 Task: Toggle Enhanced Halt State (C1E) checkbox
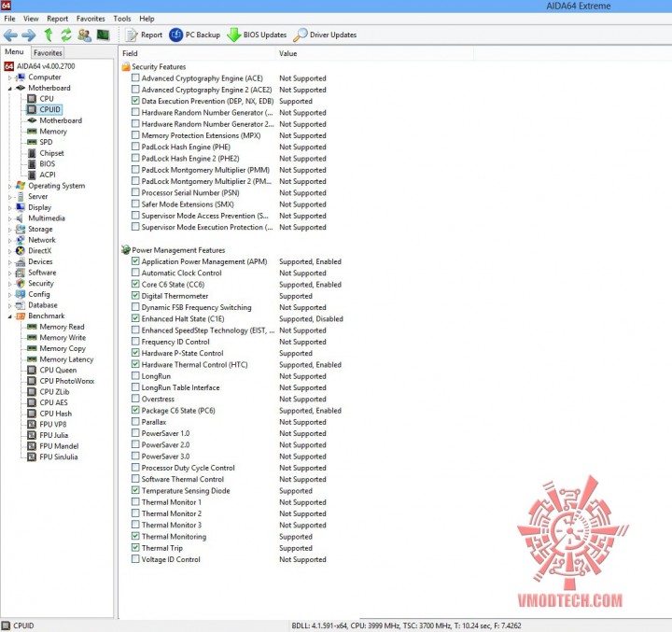click(135, 318)
